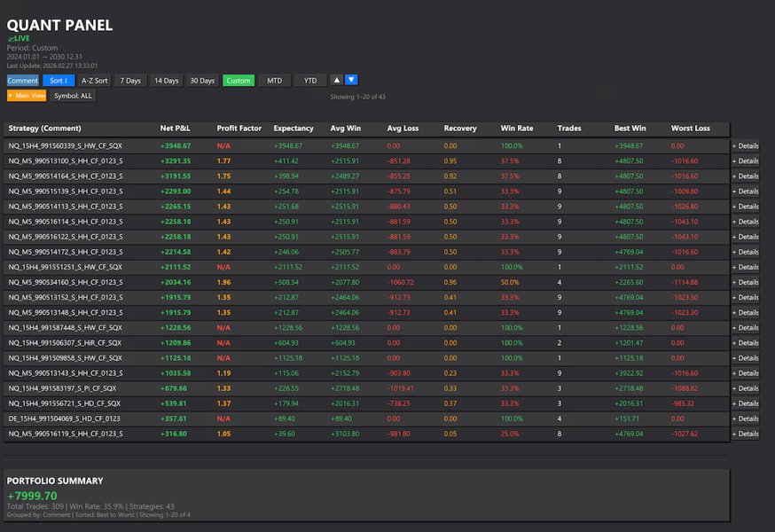Switch to the Comment grouping tab
This screenshot has height=532, width=775.
[22, 80]
